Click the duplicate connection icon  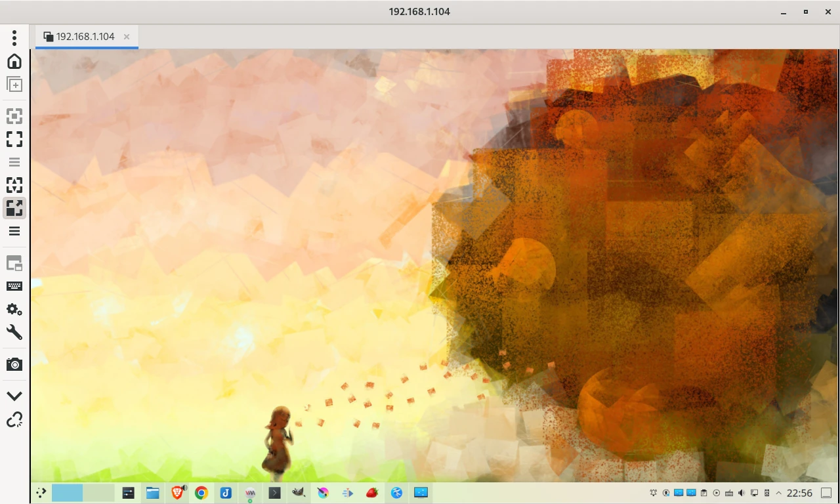point(14,85)
